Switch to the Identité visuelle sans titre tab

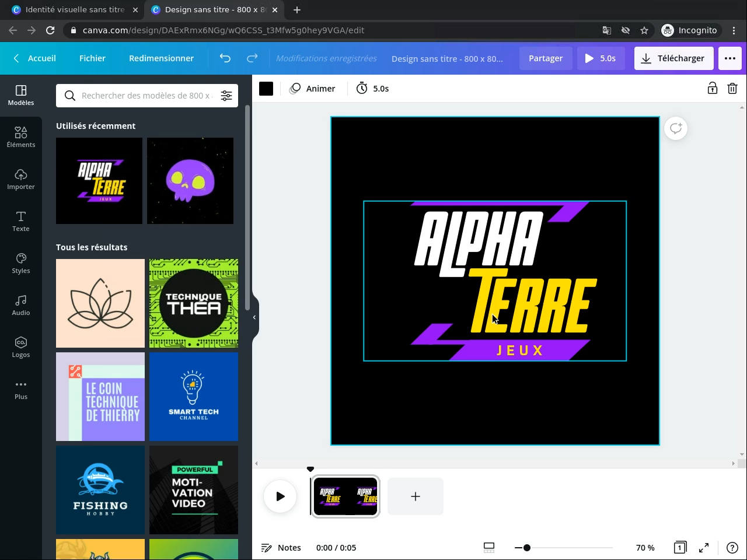tap(75, 10)
